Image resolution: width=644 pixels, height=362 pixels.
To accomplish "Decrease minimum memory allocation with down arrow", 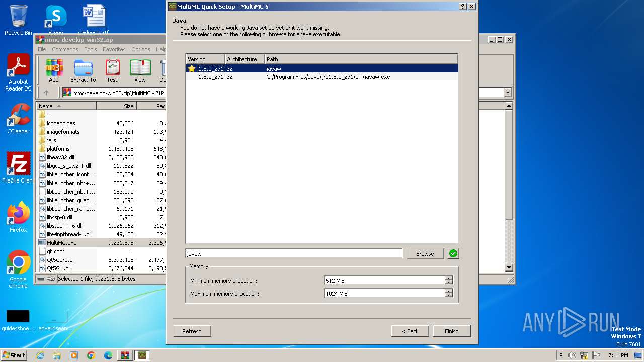I will [449, 283].
